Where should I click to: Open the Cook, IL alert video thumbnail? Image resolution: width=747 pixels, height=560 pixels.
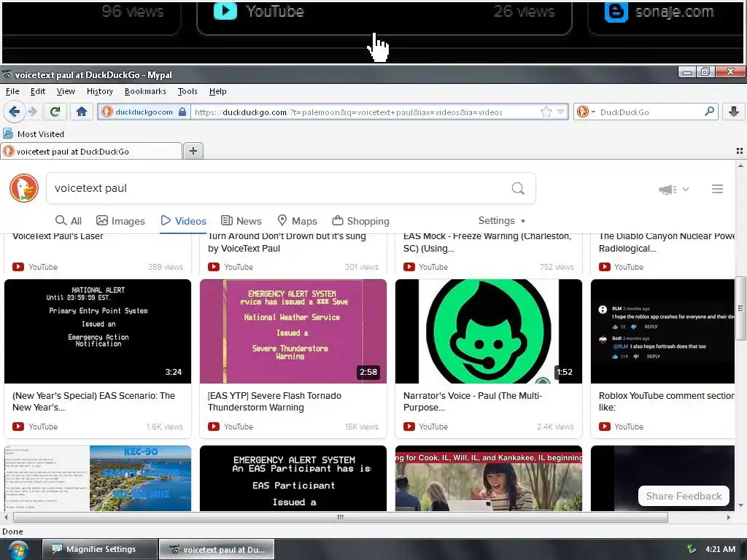click(x=488, y=478)
